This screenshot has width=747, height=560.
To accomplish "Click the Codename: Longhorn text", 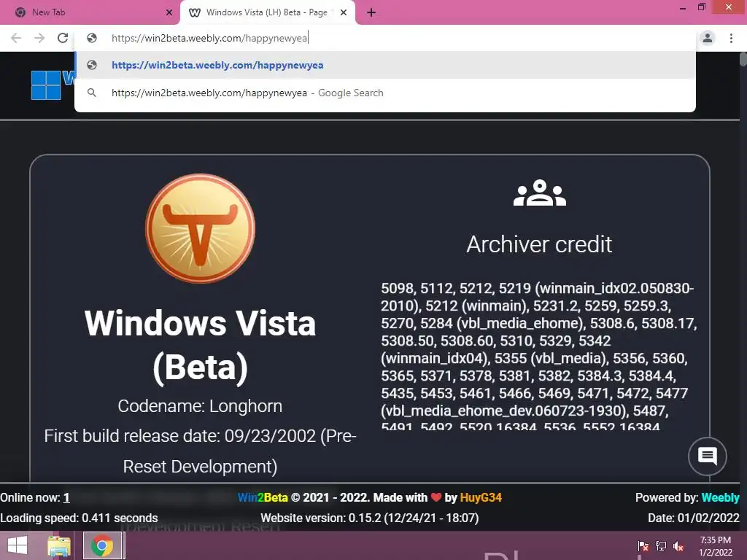I will pos(200,406).
